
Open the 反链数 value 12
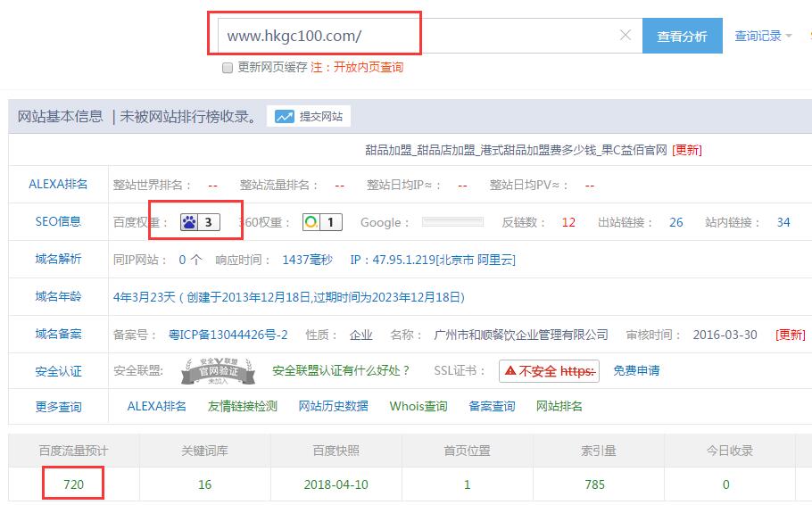568,222
